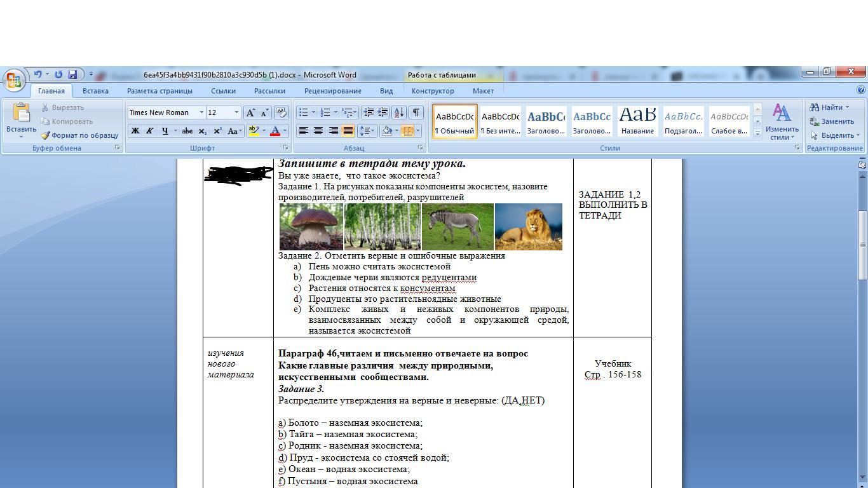Open the font size 12 dropdown
Screen dimensions: 868x488
click(x=236, y=112)
